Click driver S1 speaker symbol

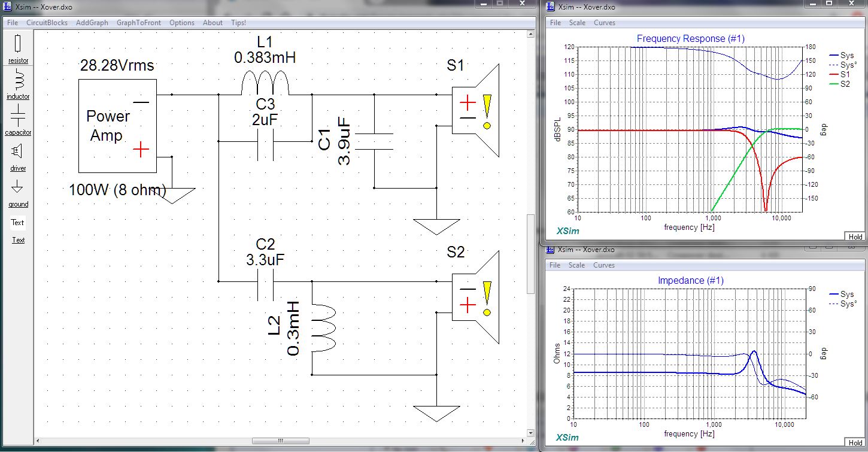(475, 111)
